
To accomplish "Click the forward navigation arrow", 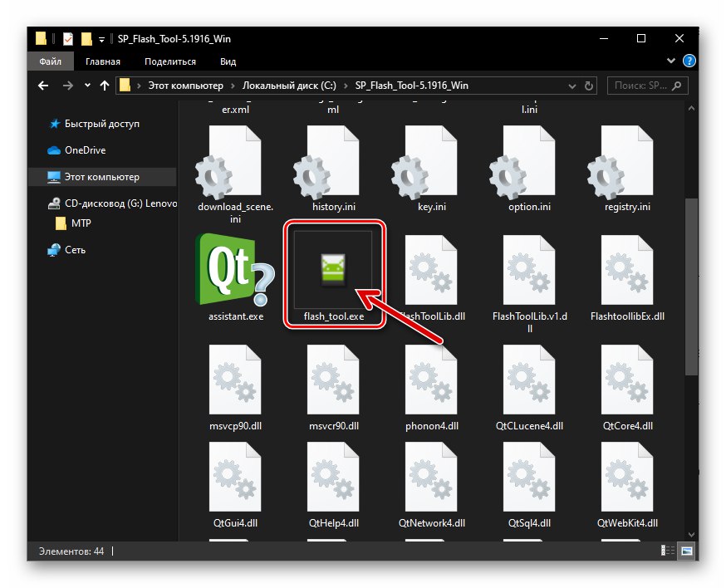I will point(68,86).
